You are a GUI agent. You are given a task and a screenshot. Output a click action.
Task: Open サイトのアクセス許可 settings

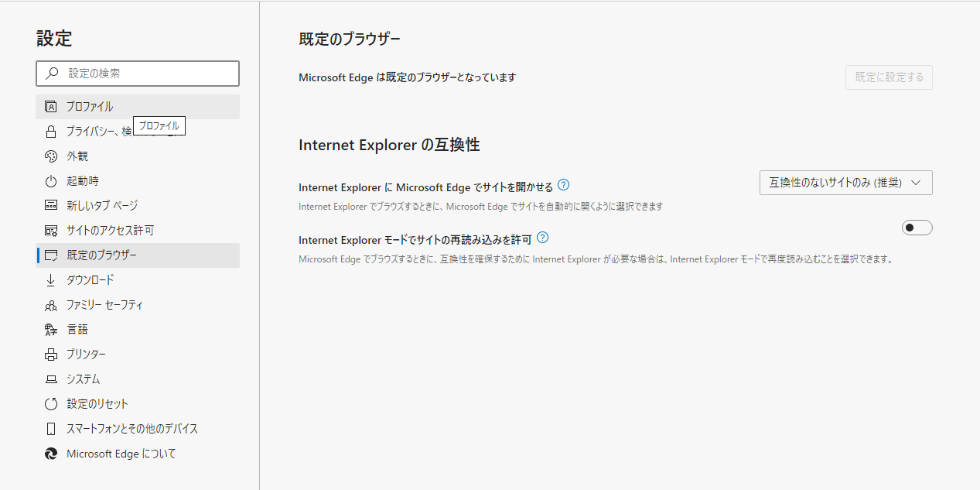click(x=138, y=231)
